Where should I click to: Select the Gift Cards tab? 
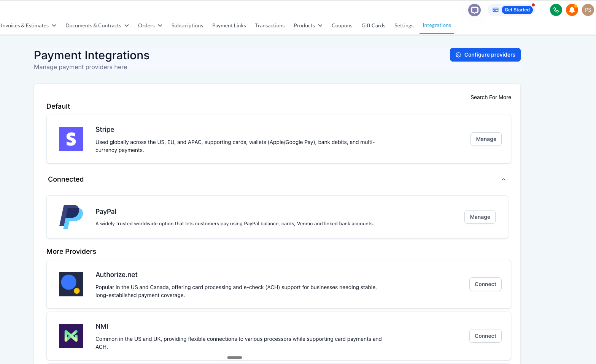373,25
